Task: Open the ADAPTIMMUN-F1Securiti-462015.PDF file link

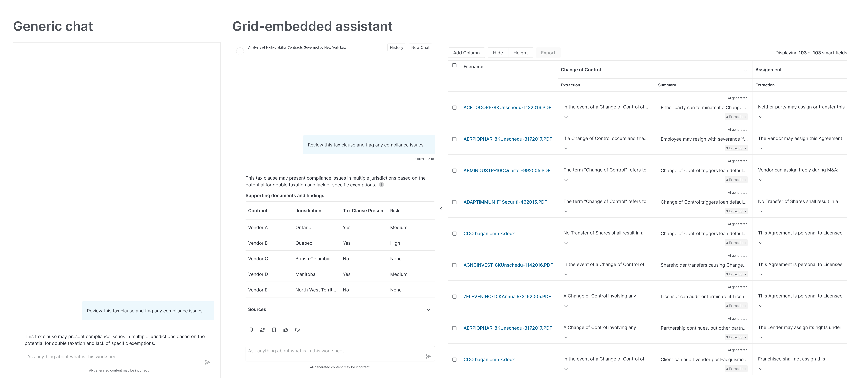Action: pyautogui.click(x=505, y=202)
